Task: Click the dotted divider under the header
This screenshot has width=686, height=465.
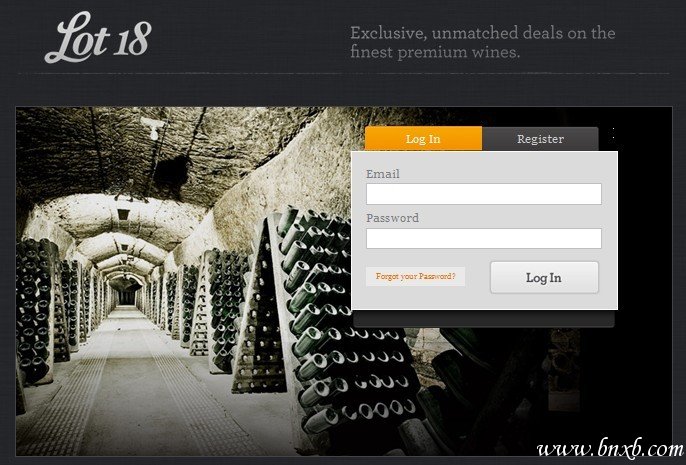Action: click(343, 73)
